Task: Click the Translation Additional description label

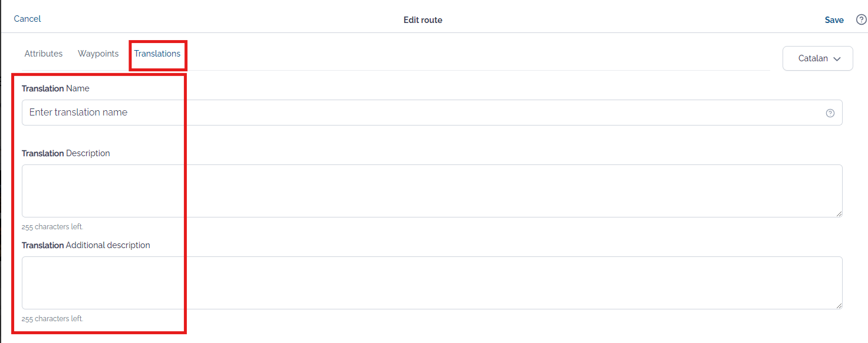Action: click(86, 245)
